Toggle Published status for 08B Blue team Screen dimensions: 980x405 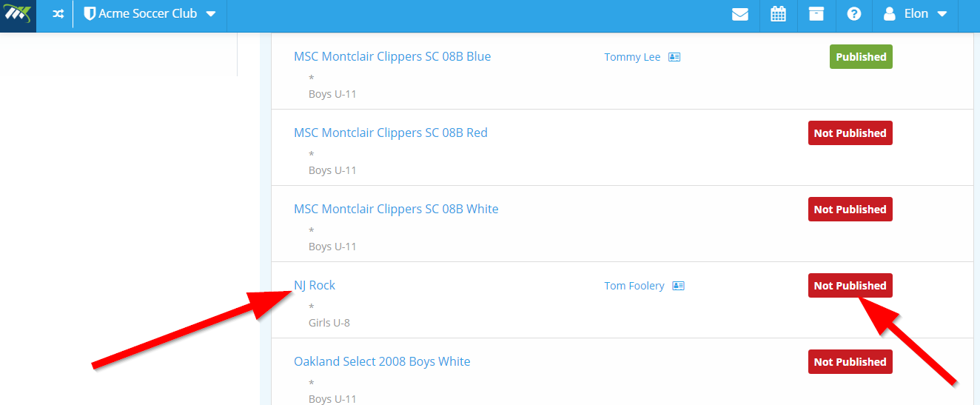pos(861,57)
